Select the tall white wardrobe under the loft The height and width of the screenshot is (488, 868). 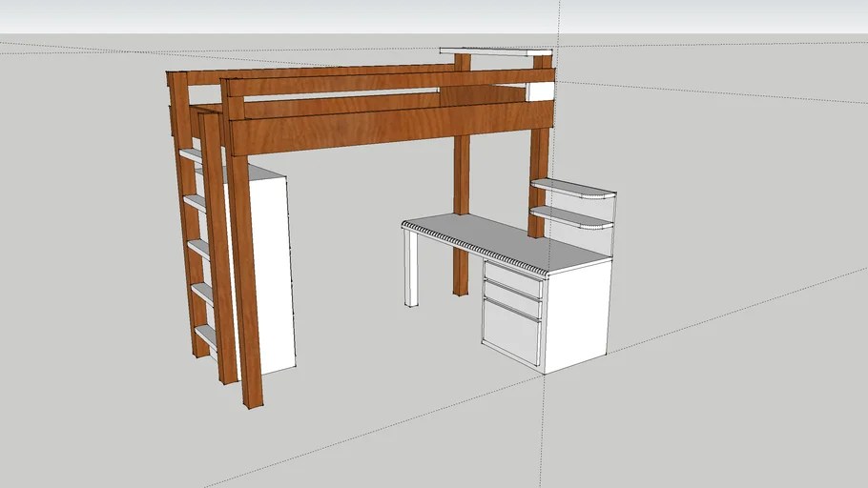[271, 271]
